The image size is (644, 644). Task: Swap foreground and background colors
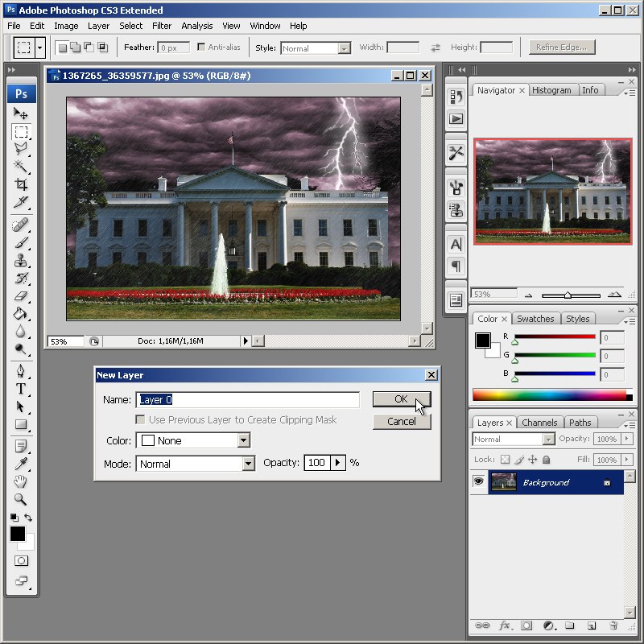pos(28,518)
